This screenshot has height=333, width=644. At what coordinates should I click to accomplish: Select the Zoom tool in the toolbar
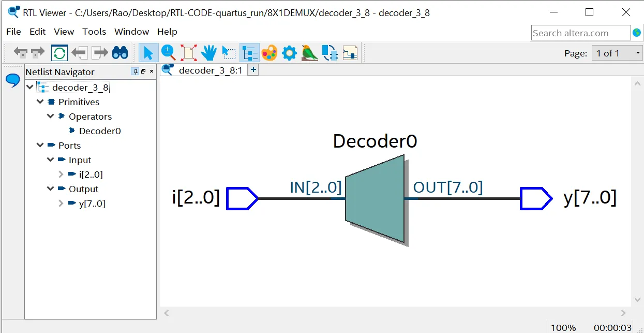pos(168,52)
